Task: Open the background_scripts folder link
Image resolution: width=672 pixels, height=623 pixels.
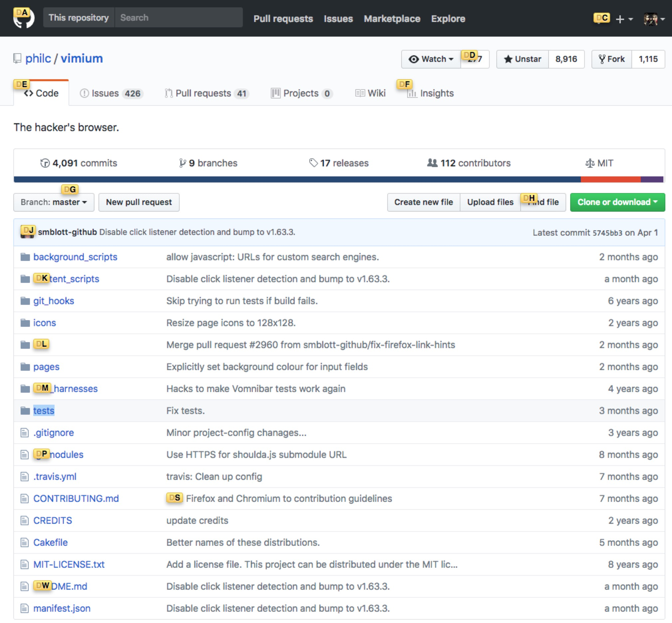Action: pyautogui.click(x=75, y=257)
